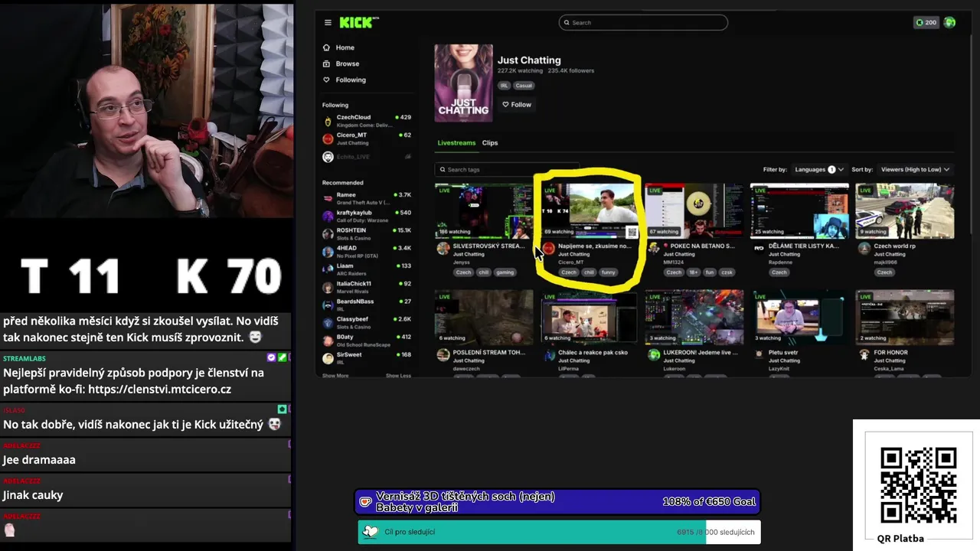Click the funny tag under Cicero_MT stream

coord(608,272)
